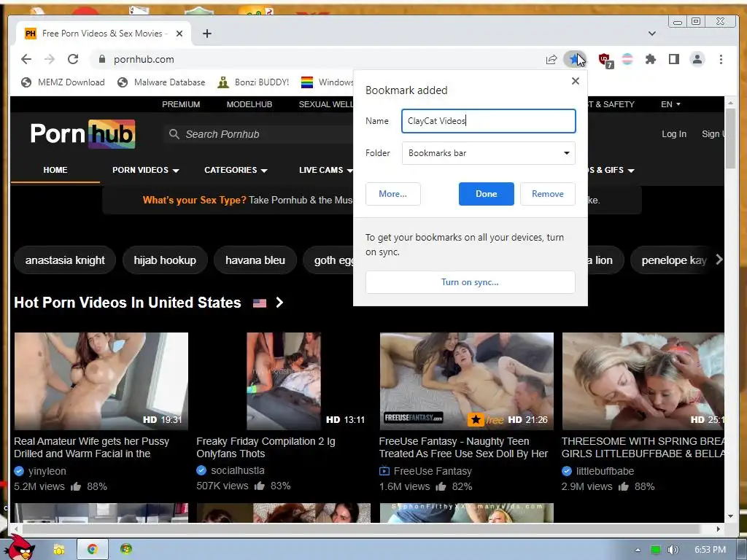This screenshot has height=560, width=747.
Task: Open the share page icon in address bar
Action: click(551, 59)
